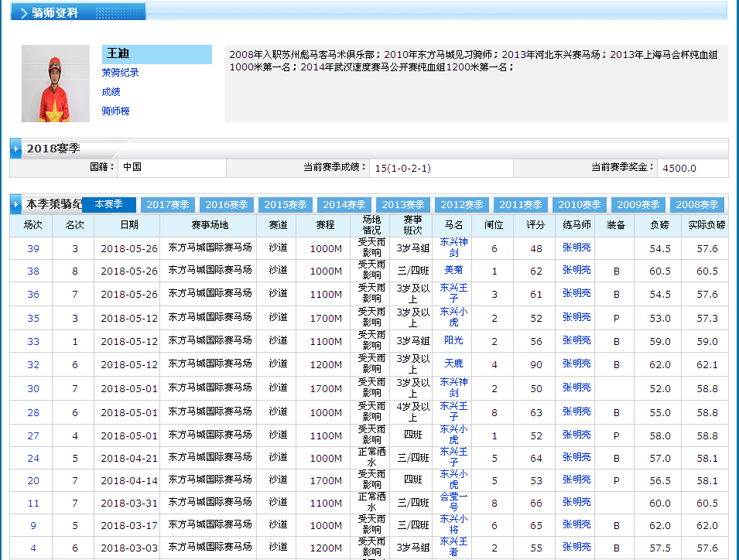Switch to the 2016赛季 tab
739x560 pixels.
coord(227,205)
